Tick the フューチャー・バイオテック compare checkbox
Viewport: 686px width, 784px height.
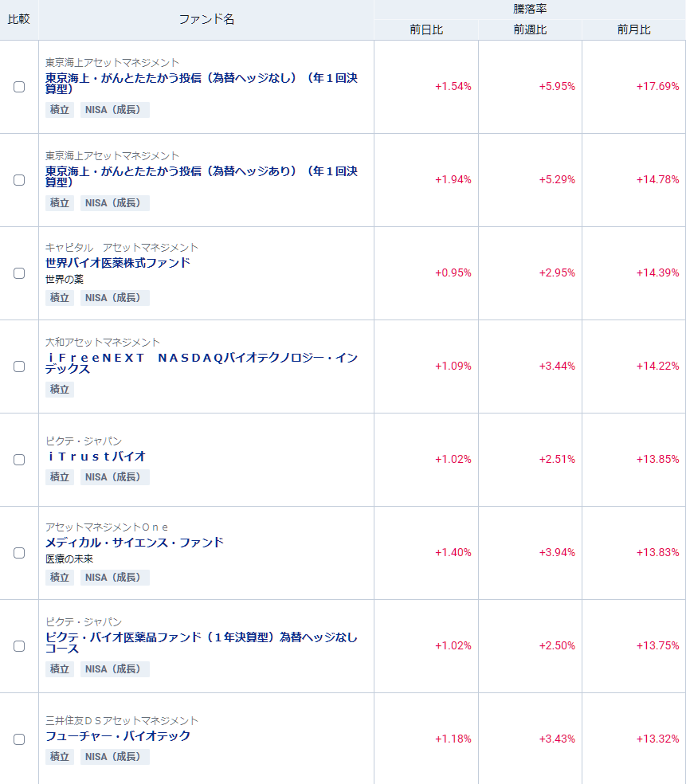(x=19, y=739)
